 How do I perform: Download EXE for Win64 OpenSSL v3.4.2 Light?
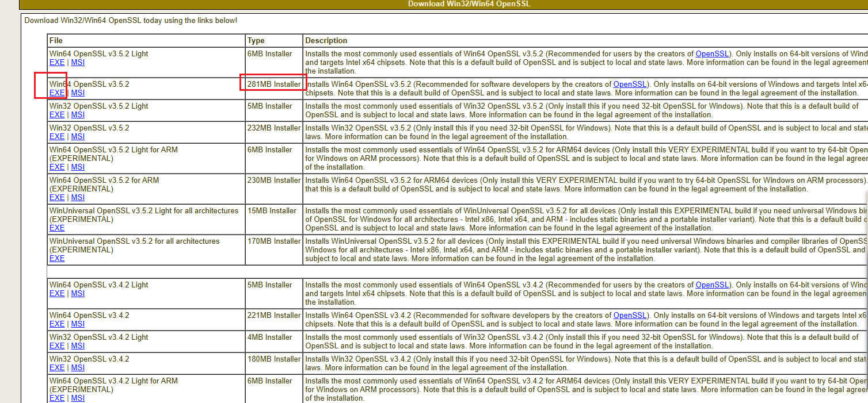tap(57, 293)
